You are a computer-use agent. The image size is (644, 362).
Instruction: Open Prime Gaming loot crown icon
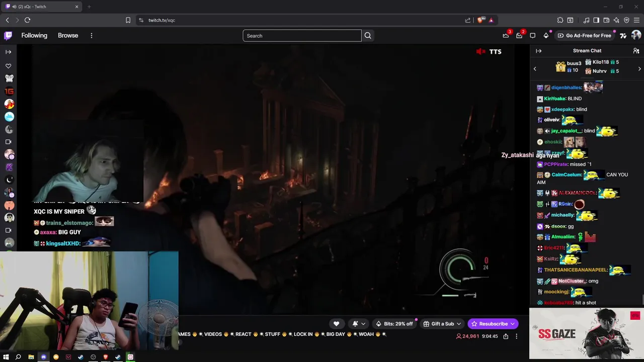[506, 36]
